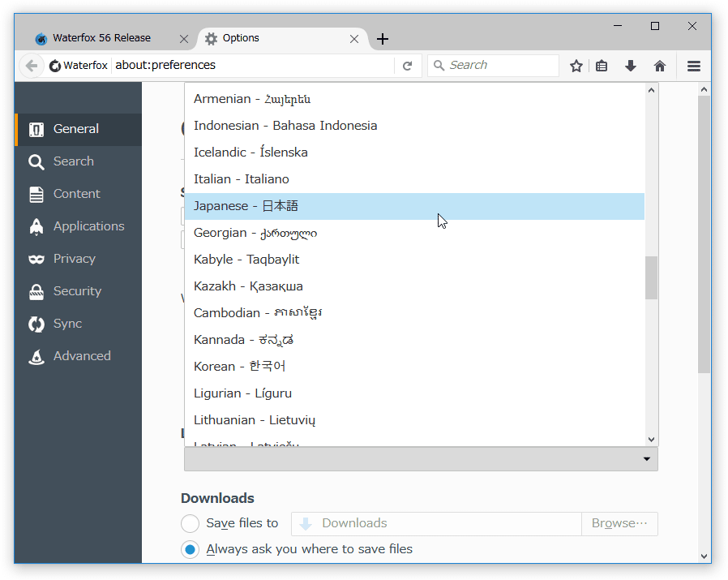Screen dimensions: 728x580
Task: Open Applications preferences category
Action: 78,227
